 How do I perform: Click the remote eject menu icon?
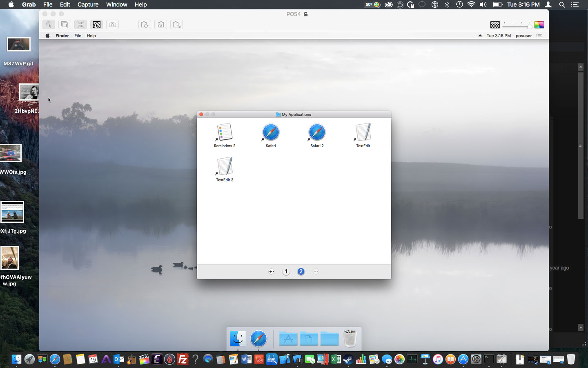tap(480, 36)
